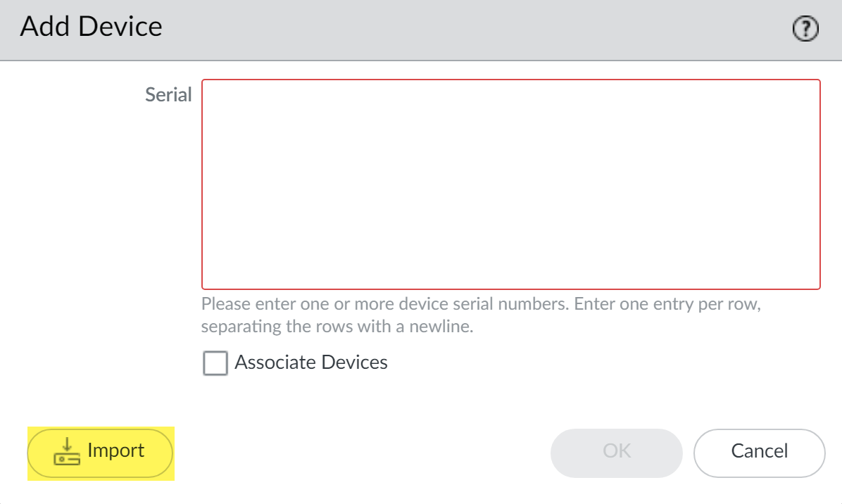The height and width of the screenshot is (504, 842).
Task: Open help for Add Device dialog
Action: click(805, 29)
